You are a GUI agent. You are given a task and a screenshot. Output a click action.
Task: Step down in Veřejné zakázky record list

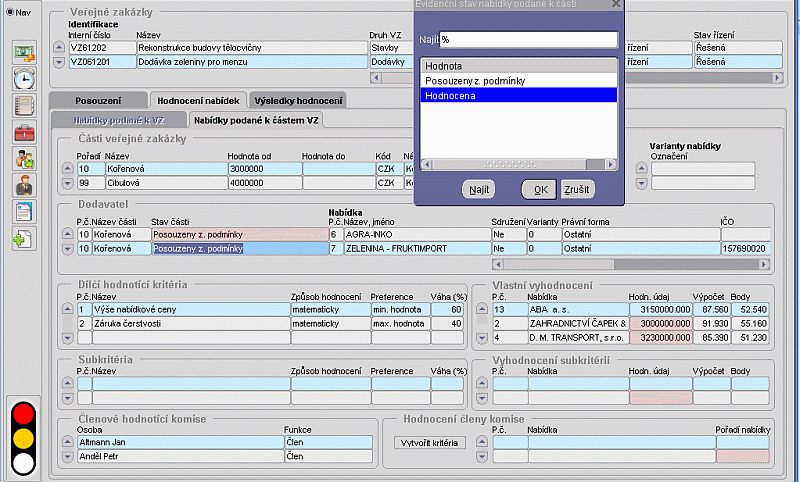(x=59, y=62)
